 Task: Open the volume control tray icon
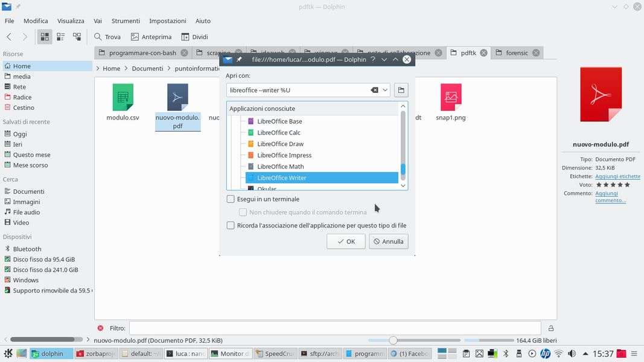(x=572, y=354)
